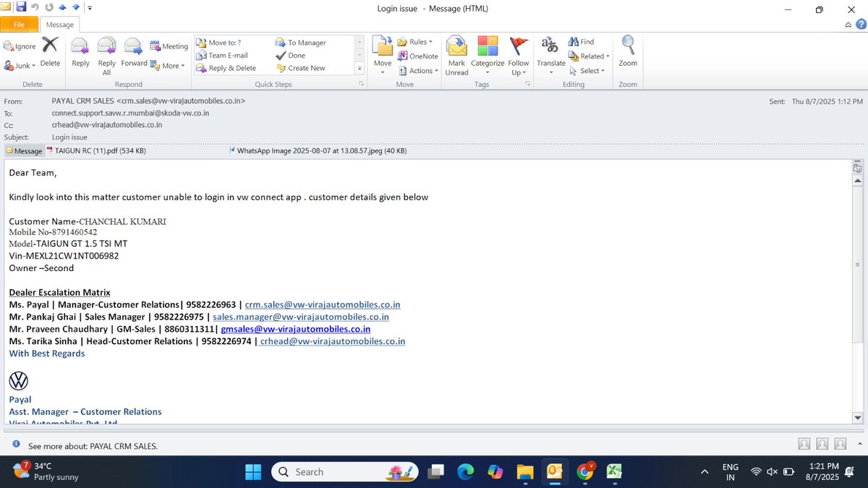
Task: Click the Ignore conversation icon
Action: 20,46
